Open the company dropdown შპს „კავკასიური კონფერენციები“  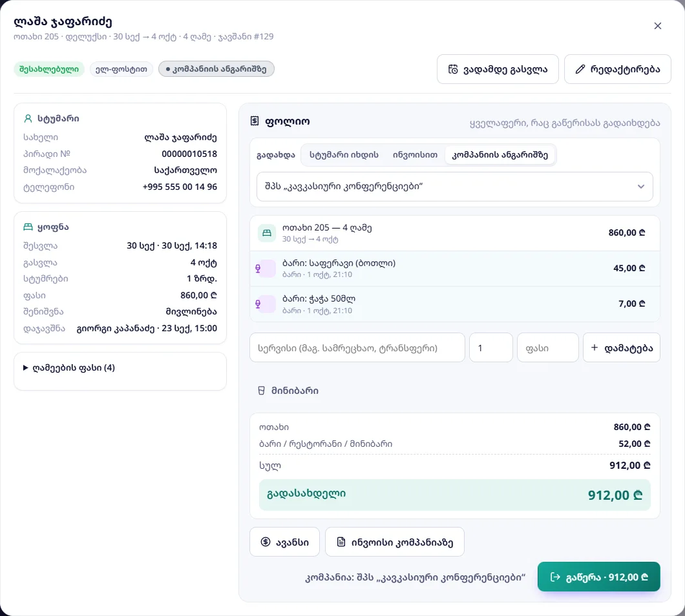pyautogui.click(x=455, y=187)
